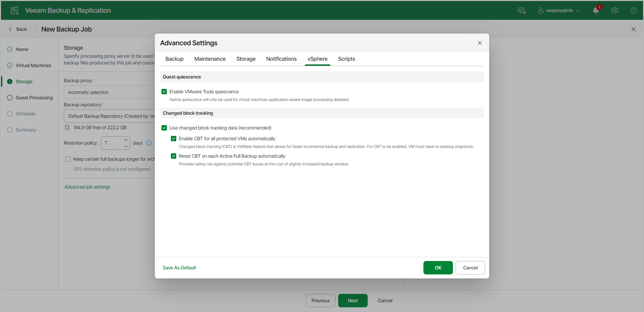Toggle Keep certain full backups longer checkbox
Screen dimensions: 644x312
tap(68, 159)
